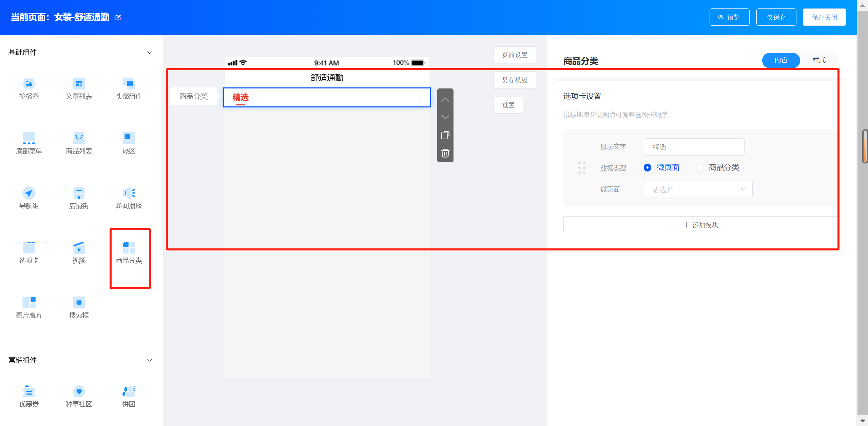Click the scrollbar down arrow

863,421
